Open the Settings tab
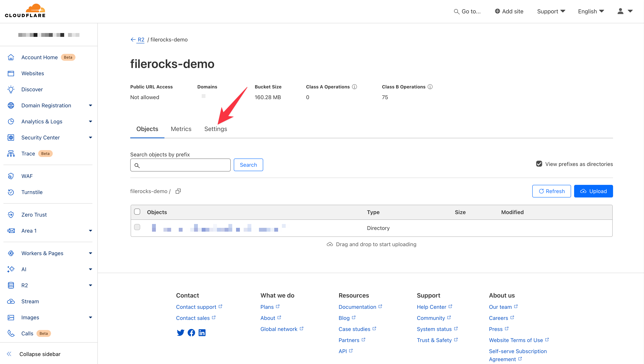This screenshot has width=644, height=364. point(215,129)
